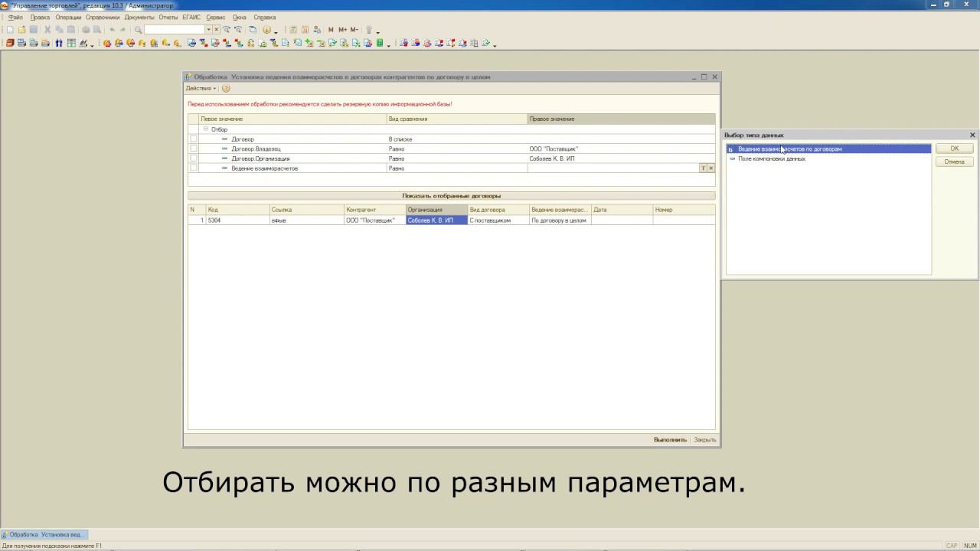This screenshot has width=980, height=551.
Task: Clear the Ведение взаиморасчетов right value
Action: click(x=710, y=168)
